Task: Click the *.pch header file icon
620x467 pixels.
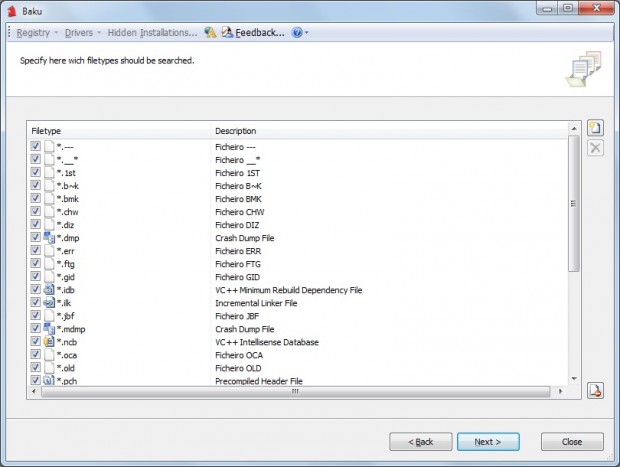Action: tap(49, 380)
